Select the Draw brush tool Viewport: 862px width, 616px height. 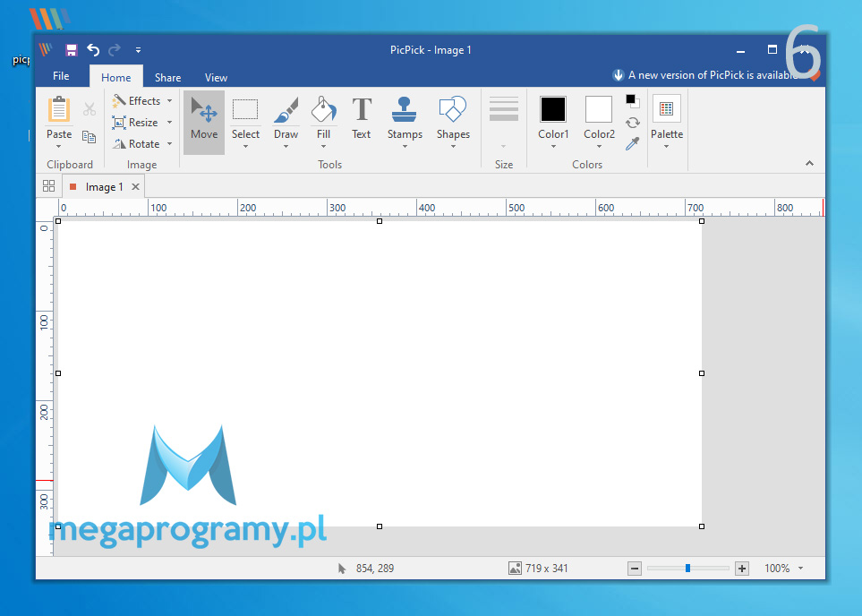pyautogui.click(x=286, y=109)
